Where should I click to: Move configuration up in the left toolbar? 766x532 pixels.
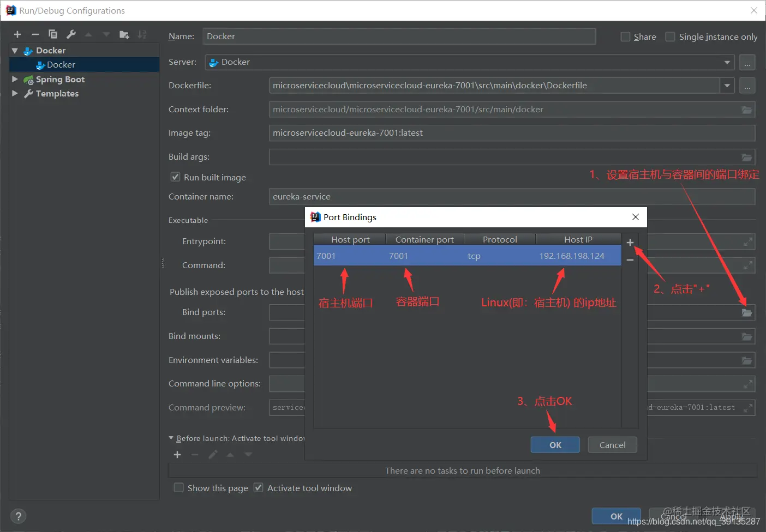coord(88,34)
